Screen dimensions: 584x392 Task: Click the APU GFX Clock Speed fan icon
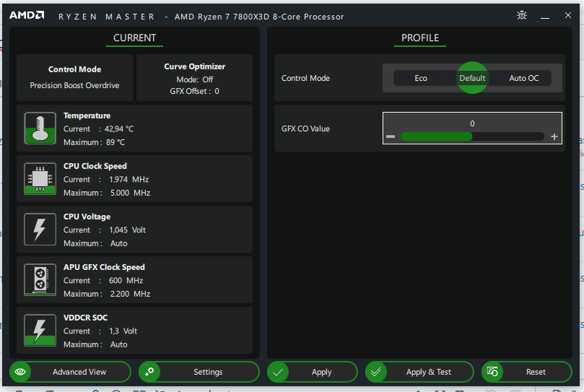click(40, 280)
